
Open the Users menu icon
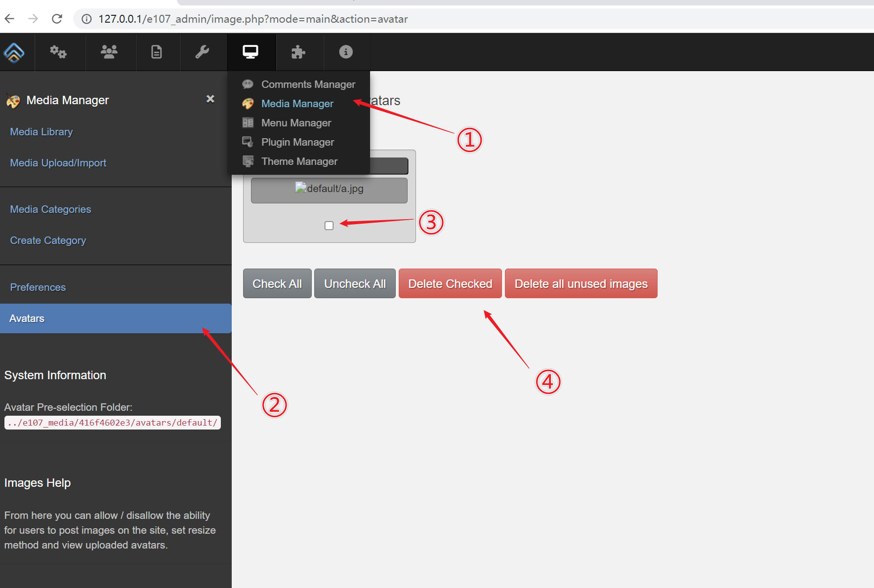(109, 52)
